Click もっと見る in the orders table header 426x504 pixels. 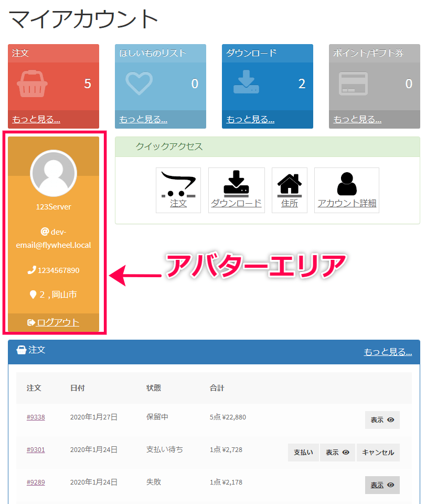click(388, 352)
